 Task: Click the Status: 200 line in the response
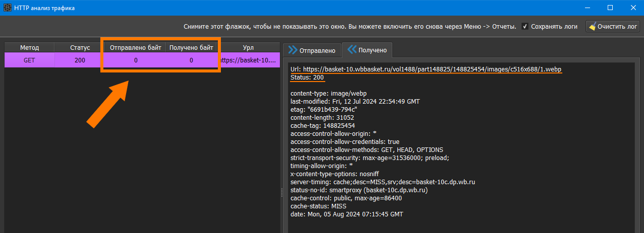pyautogui.click(x=307, y=77)
